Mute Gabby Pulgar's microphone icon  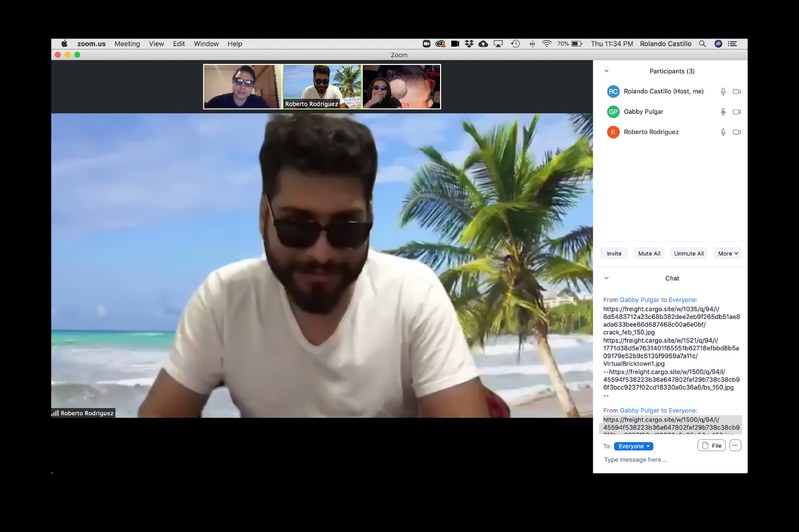tap(723, 112)
